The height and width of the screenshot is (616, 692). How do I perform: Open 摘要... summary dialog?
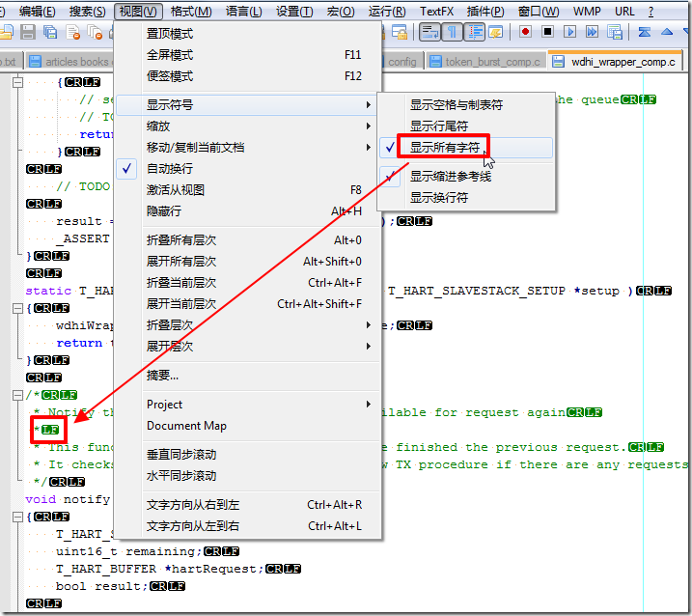pos(248,376)
